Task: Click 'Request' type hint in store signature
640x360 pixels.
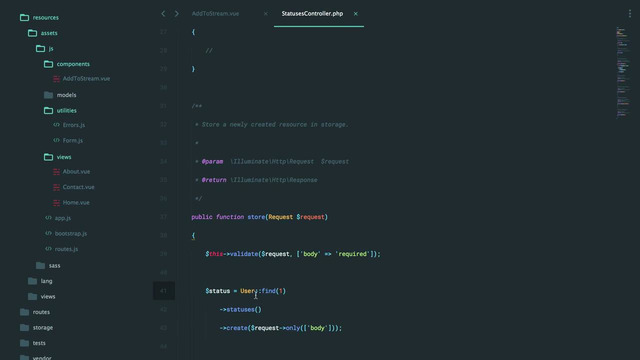Action: coord(280,217)
